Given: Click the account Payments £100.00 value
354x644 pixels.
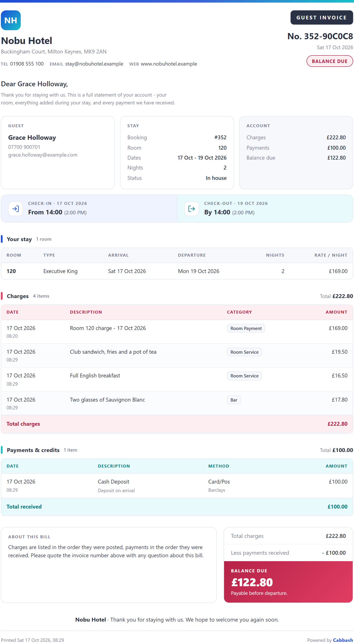Looking at the screenshot, I should tap(337, 148).
